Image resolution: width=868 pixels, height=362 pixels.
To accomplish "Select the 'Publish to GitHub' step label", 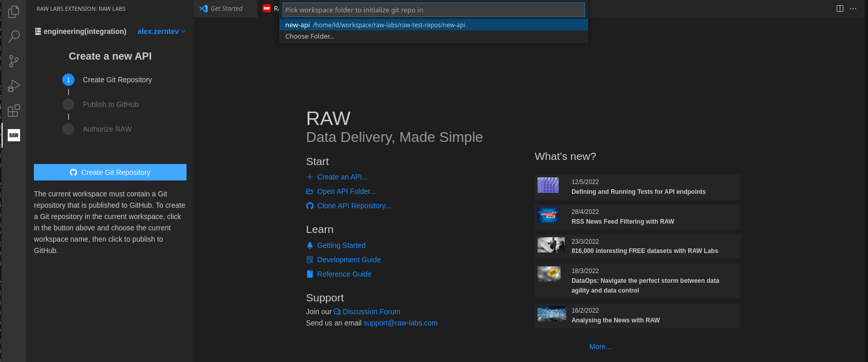I will point(110,104).
